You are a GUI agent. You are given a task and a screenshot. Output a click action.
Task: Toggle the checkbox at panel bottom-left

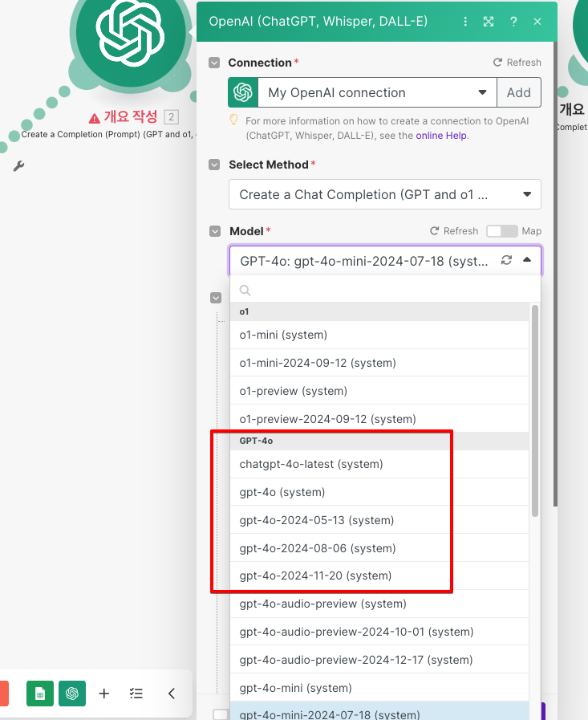[x=221, y=714]
